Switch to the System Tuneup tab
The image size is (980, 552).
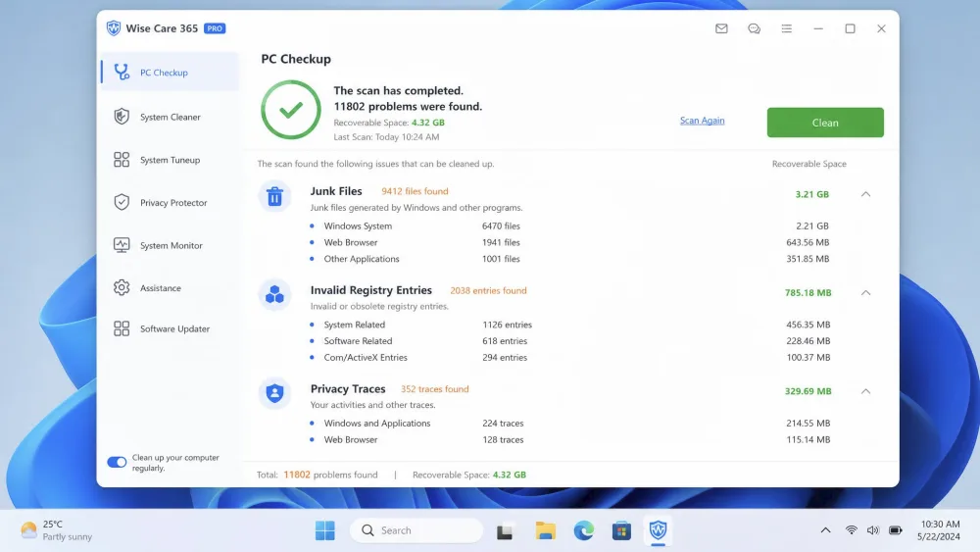point(170,160)
